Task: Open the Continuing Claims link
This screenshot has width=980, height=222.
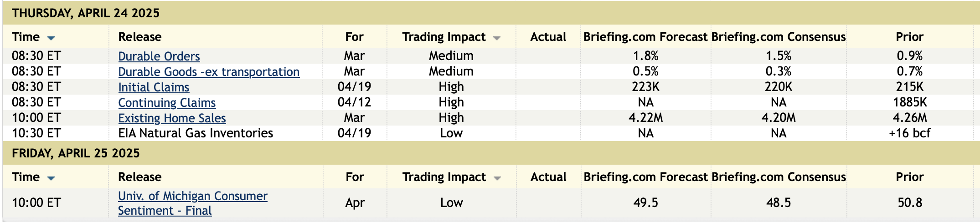Action: coord(167,103)
